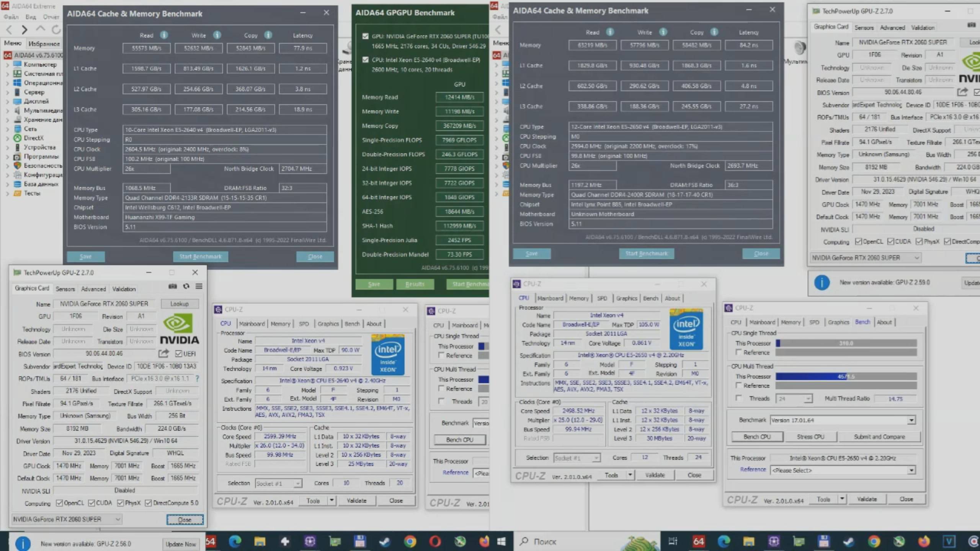Image resolution: width=980 pixels, height=551 pixels.
Task: Toggle the CUDA checkbox in left GPU-Z
Action: coord(92,503)
